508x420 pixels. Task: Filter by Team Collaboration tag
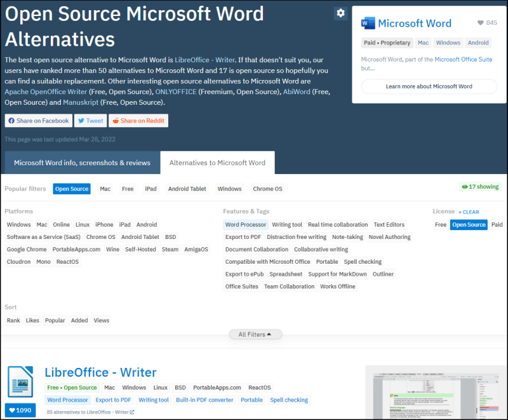coord(289,286)
